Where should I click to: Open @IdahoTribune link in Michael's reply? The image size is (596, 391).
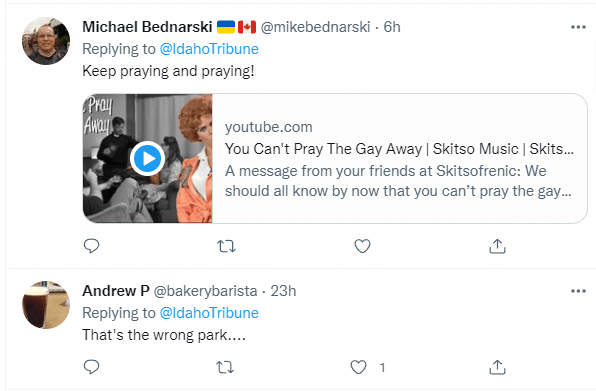209,49
